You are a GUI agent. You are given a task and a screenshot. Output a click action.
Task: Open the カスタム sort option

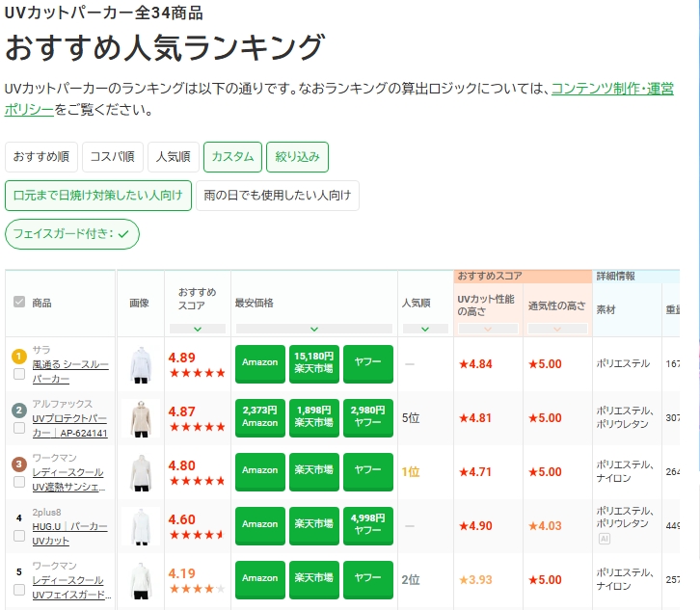pos(232,157)
